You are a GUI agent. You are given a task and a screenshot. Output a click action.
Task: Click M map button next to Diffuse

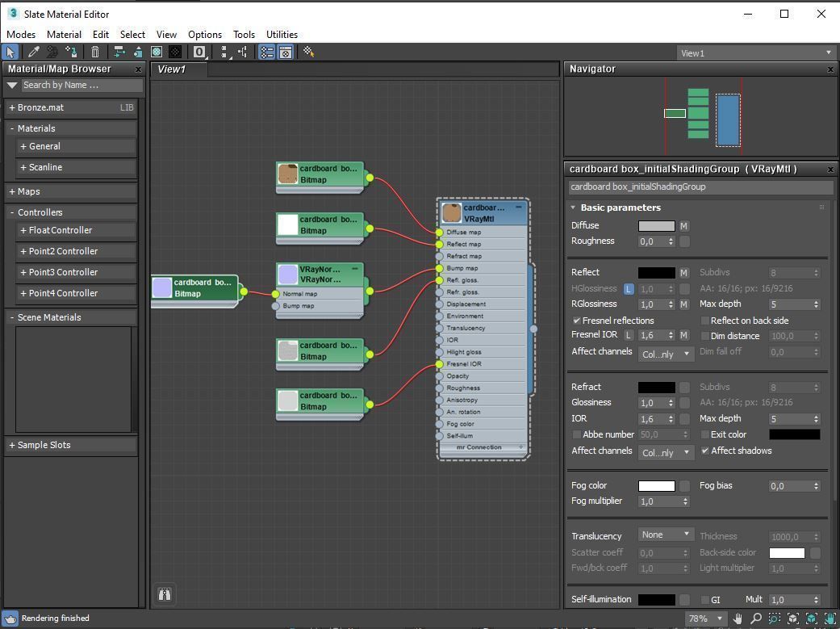683,226
